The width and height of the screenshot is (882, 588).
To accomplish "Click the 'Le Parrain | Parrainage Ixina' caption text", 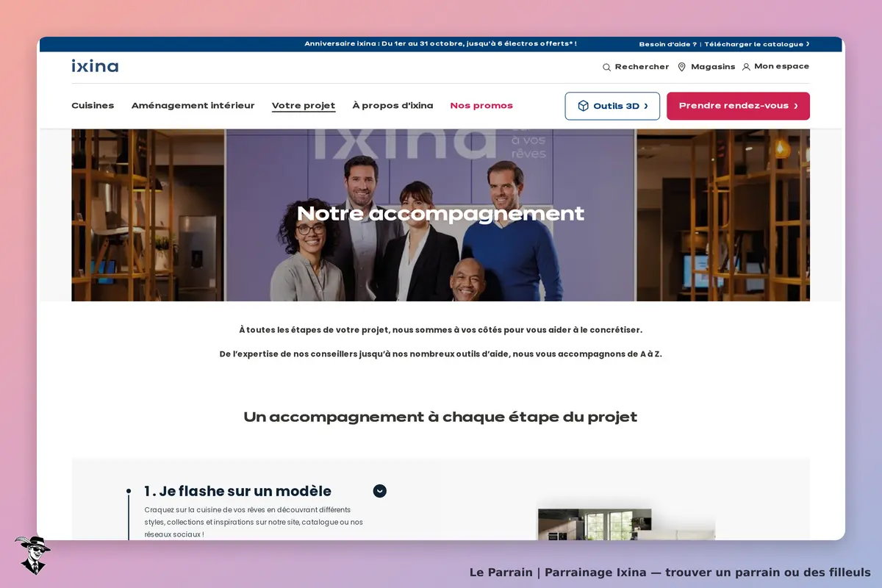I will coord(670,572).
